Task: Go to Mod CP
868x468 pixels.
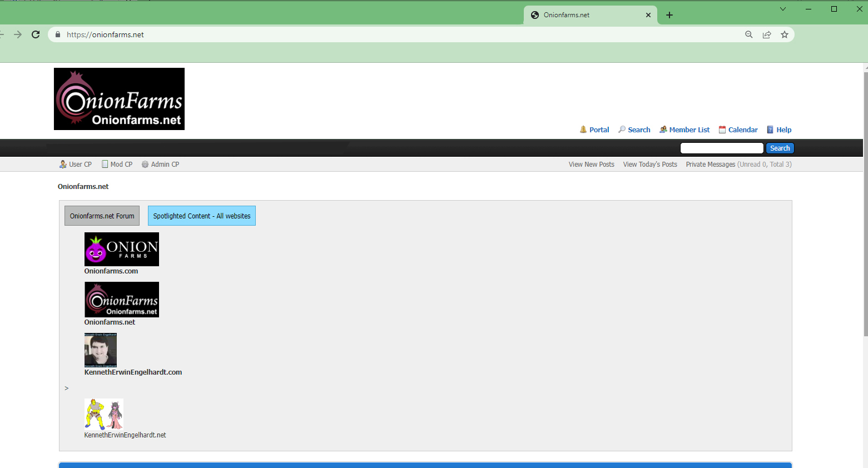Action: pos(121,164)
